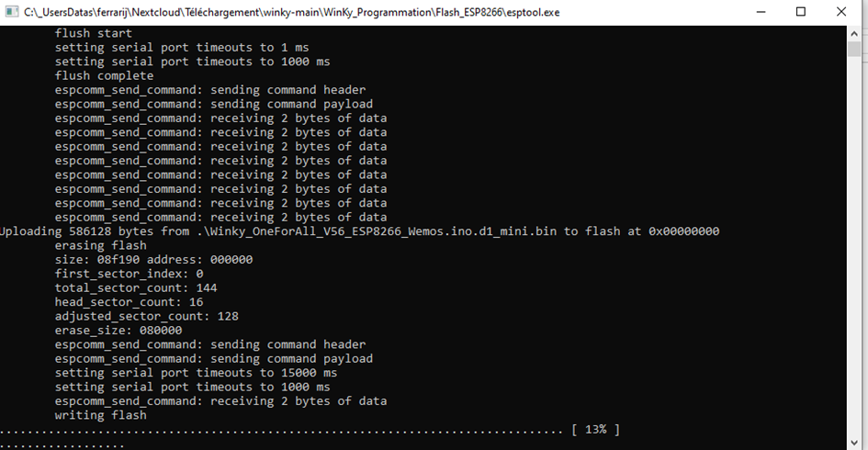Viewport: 868px width, 450px height.
Task: Click the vertical scrollbar thumb
Action: [x=853, y=49]
